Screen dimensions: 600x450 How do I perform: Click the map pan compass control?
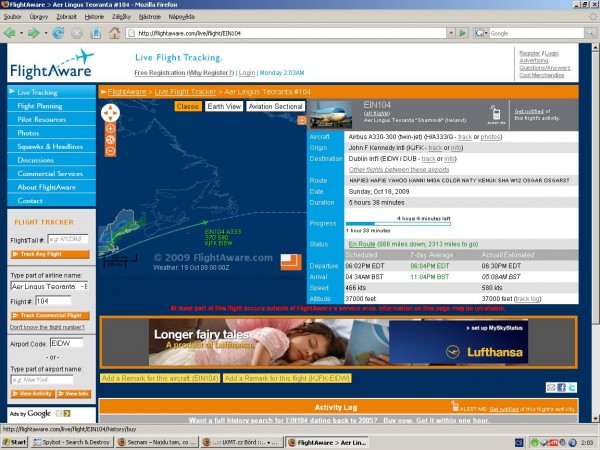pyautogui.click(x=110, y=113)
